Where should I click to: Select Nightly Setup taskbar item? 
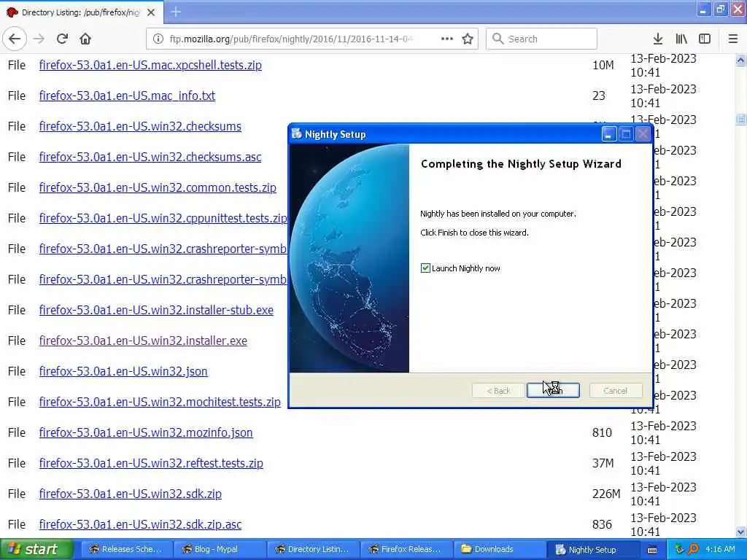[x=592, y=550]
